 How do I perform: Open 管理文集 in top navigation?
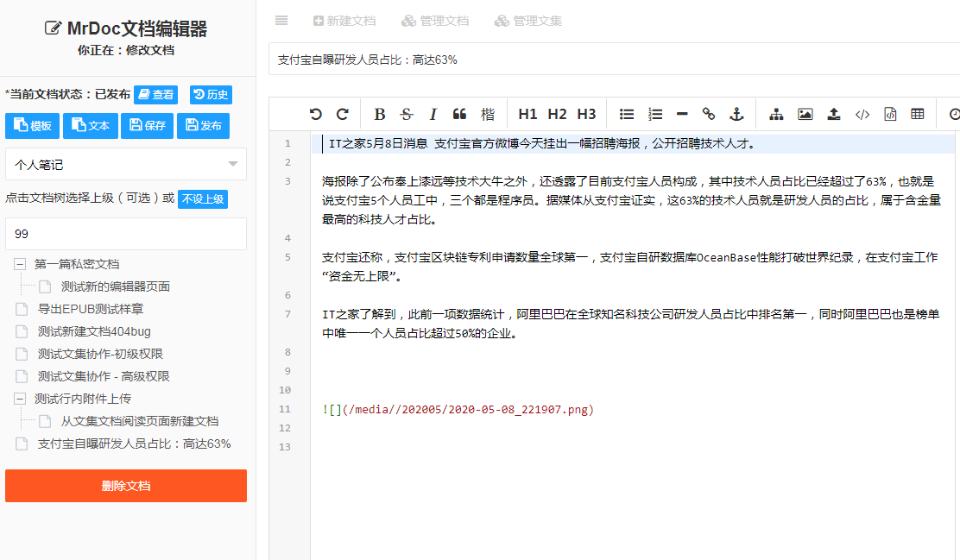pyautogui.click(x=528, y=21)
